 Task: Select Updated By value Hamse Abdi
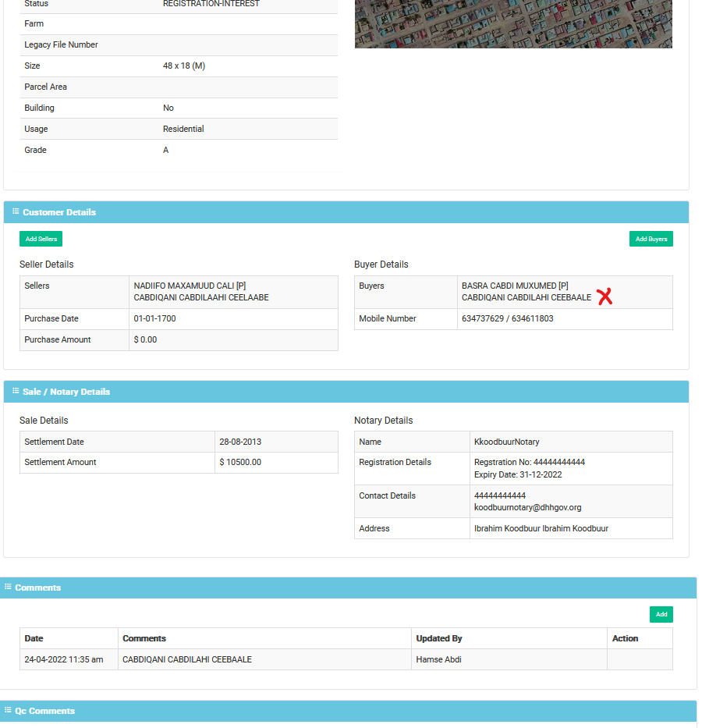[438, 659]
